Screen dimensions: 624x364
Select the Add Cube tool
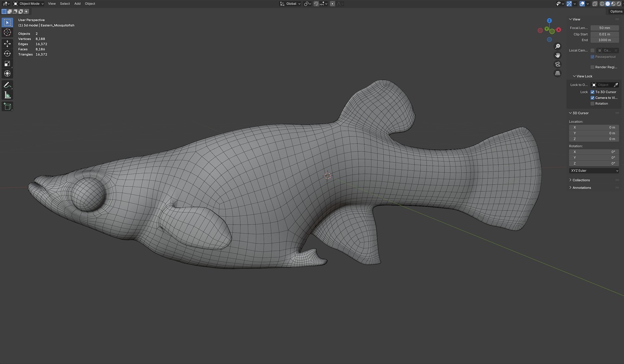7,106
